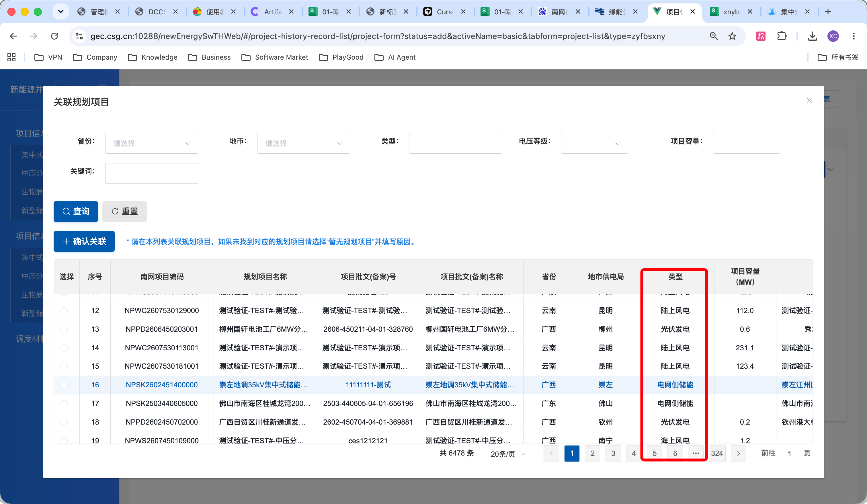This screenshot has width=867, height=504.
Task: Open the extensions puzzle icon
Action: [x=782, y=36]
